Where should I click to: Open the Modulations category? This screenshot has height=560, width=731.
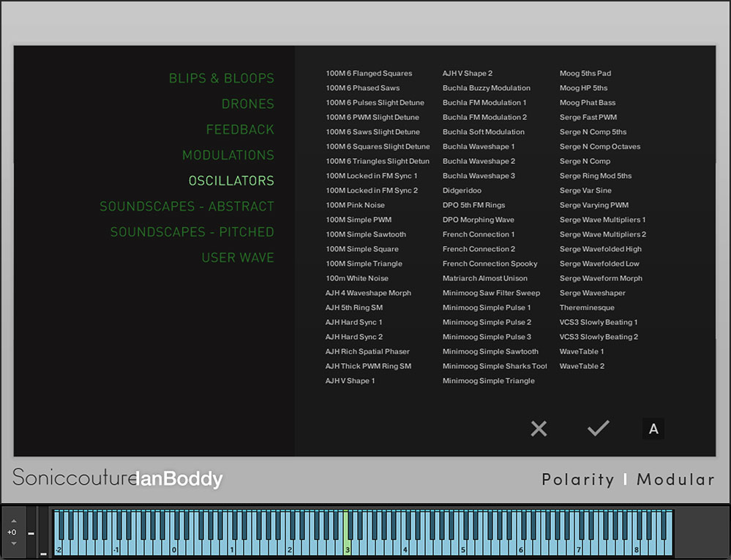click(x=228, y=155)
